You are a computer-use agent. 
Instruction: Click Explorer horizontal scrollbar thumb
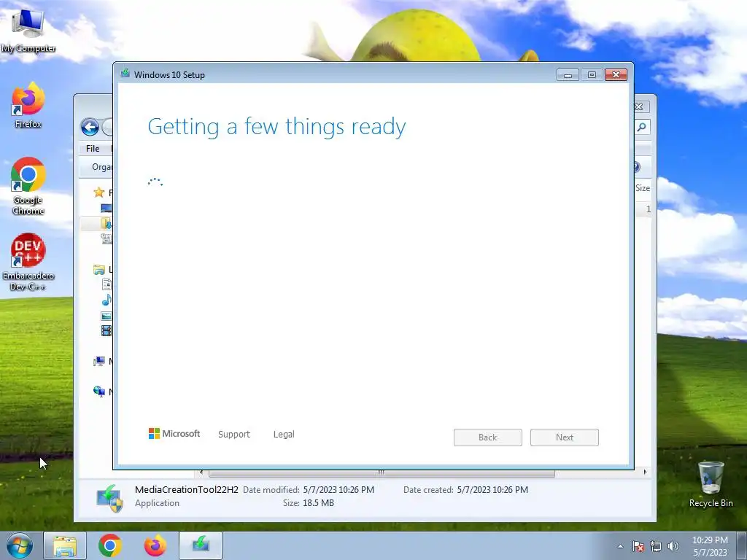tap(382, 472)
